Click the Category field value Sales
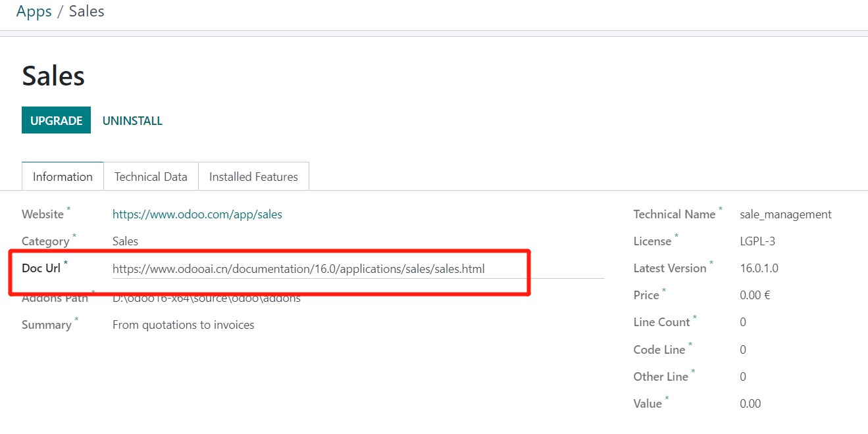Viewport: 868px width, 434px height. tap(125, 241)
